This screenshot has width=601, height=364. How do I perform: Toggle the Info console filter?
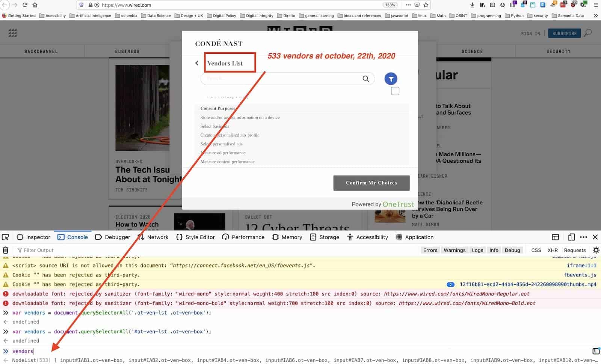pos(494,250)
